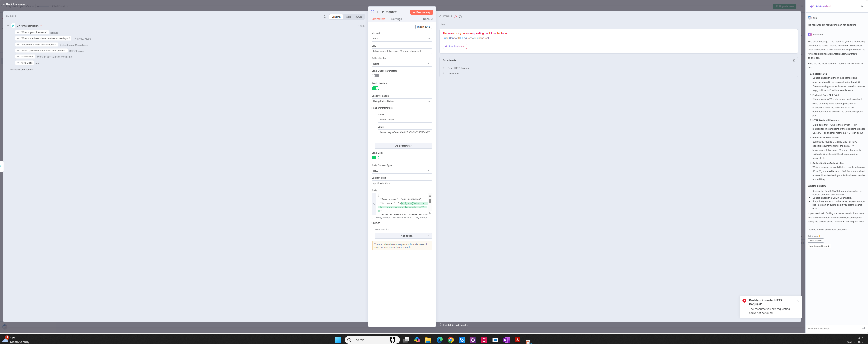
Task: Collapse the AI Assistant panel arrow
Action: [861, 6]
